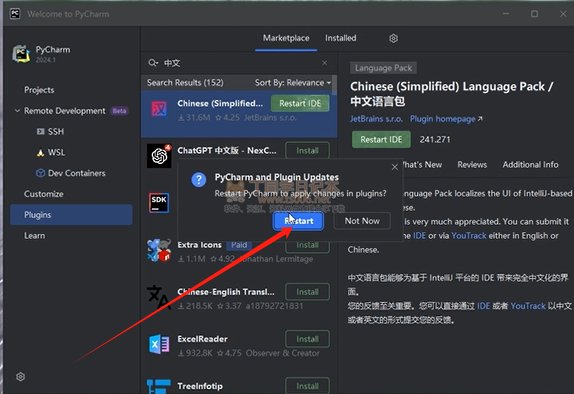Image resolution: width=574 pixels, height=394 pixels.
Task: Click the Paid tag on Extra Icons
Action: [239, 245]
